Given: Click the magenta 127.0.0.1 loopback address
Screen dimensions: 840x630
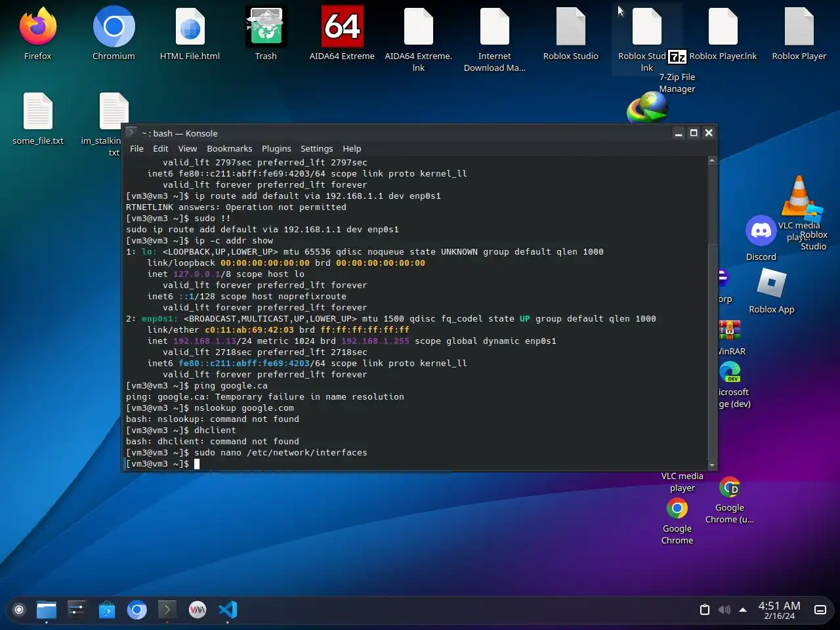Looking at the screenshot, I should pyautogui.click(x=197, y=274).
